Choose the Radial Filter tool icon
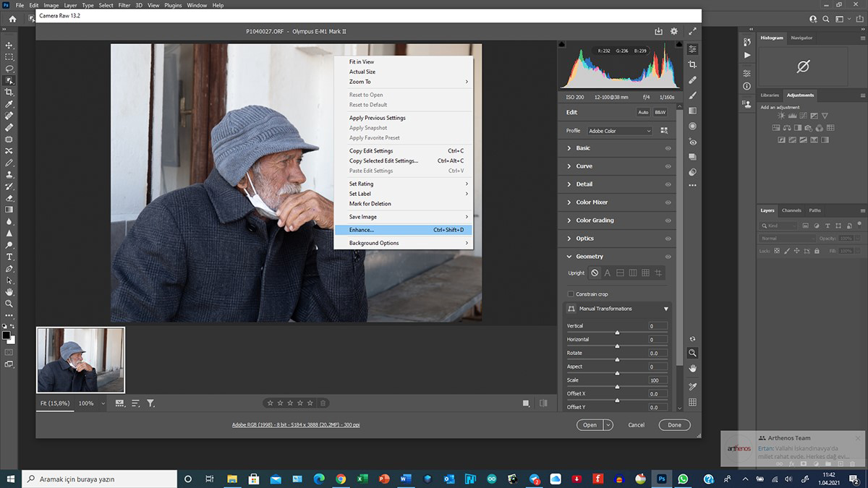The image size is (868, 488). point(692,126)
